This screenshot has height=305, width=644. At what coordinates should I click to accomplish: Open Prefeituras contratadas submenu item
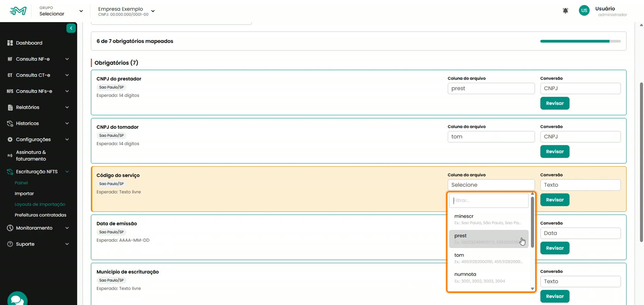coord(40,215)
